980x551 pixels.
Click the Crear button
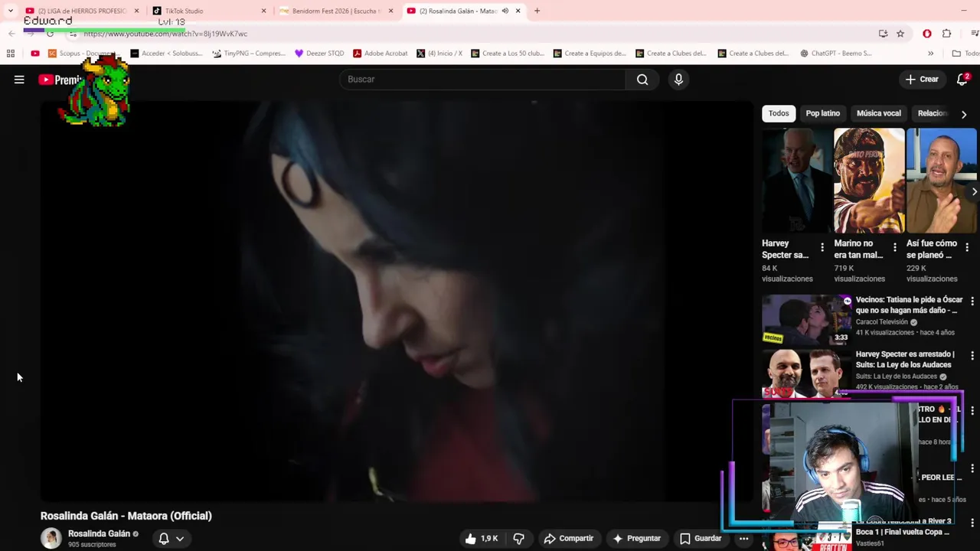922,80
